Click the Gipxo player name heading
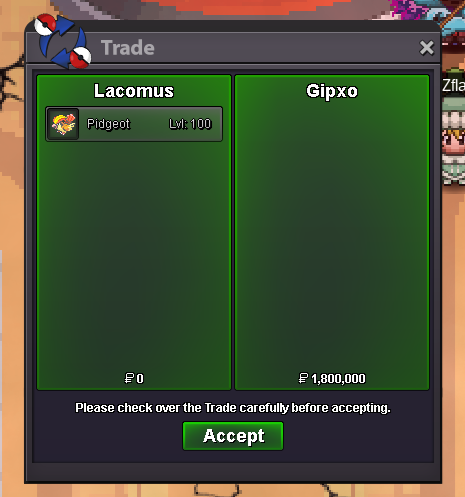The height and width of the screenshot is (497, 465). (x=332, y=91)
